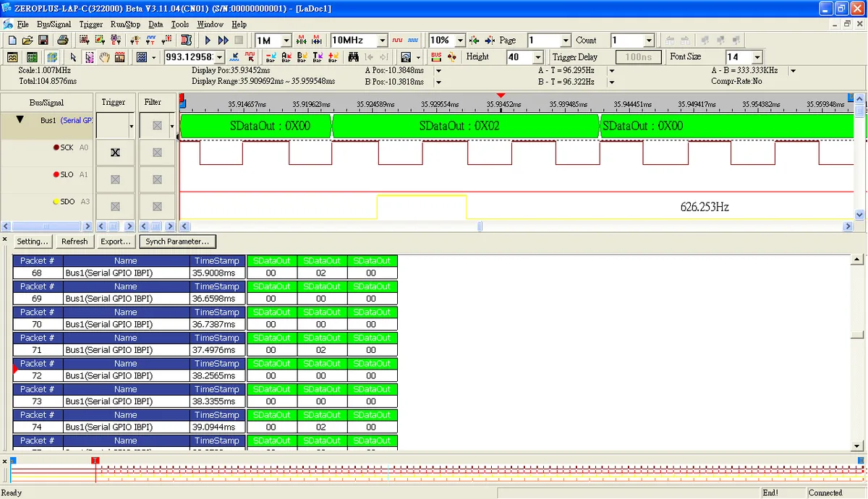
Task: Open the Page number dropdown
Action: point(566,40)
